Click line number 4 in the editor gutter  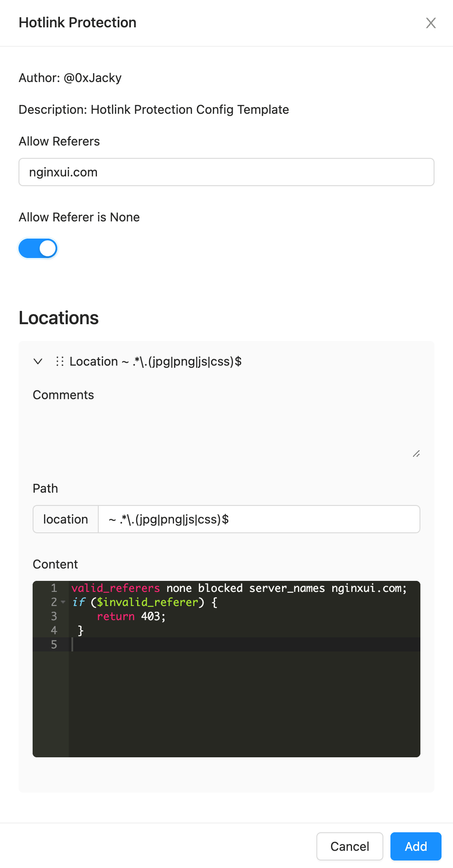point(54,631)
